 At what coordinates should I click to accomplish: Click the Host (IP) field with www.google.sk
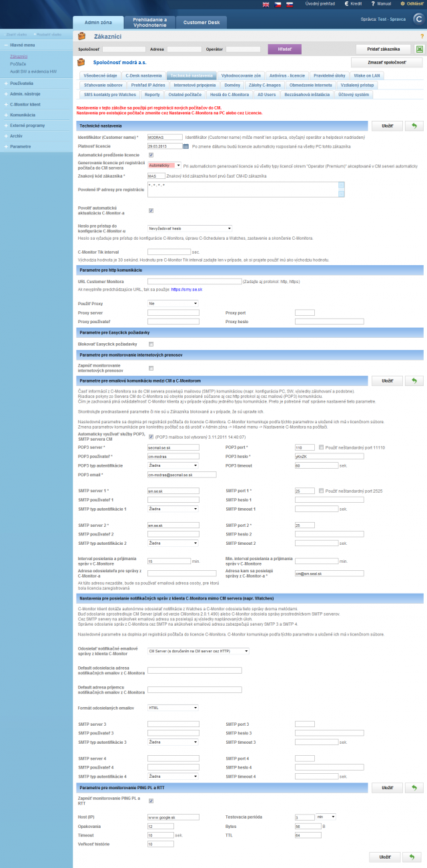coord(173,817)
